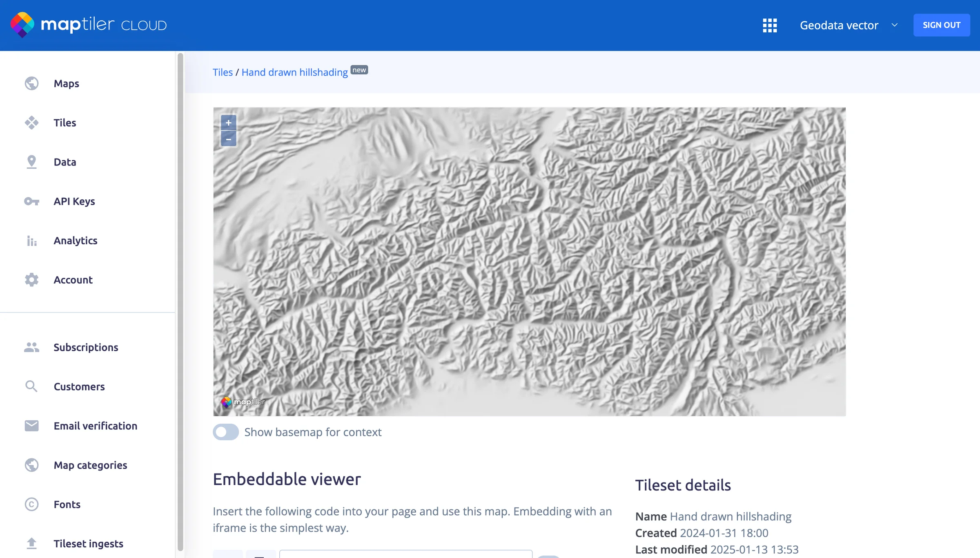
Task: Click the Name Hand drawn hillshading value
Action: 731,517
